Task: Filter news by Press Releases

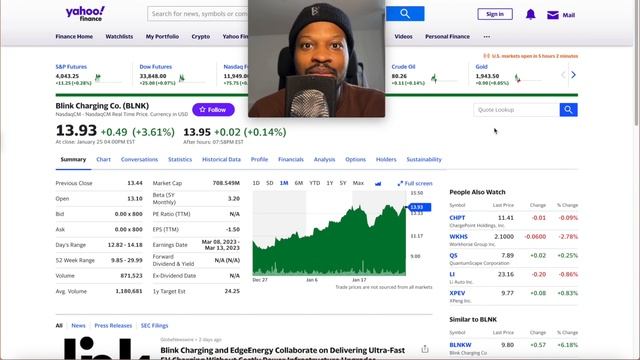Action: pos(113,326)
